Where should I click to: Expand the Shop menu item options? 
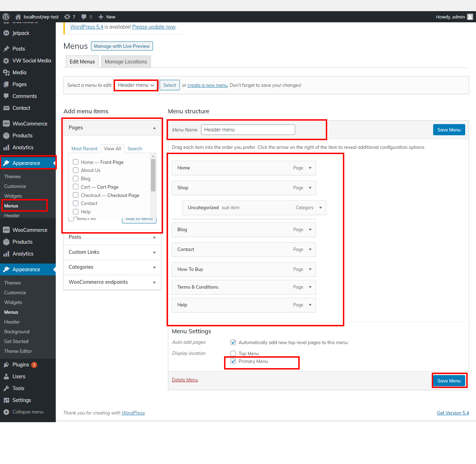[x=310, y=188]
